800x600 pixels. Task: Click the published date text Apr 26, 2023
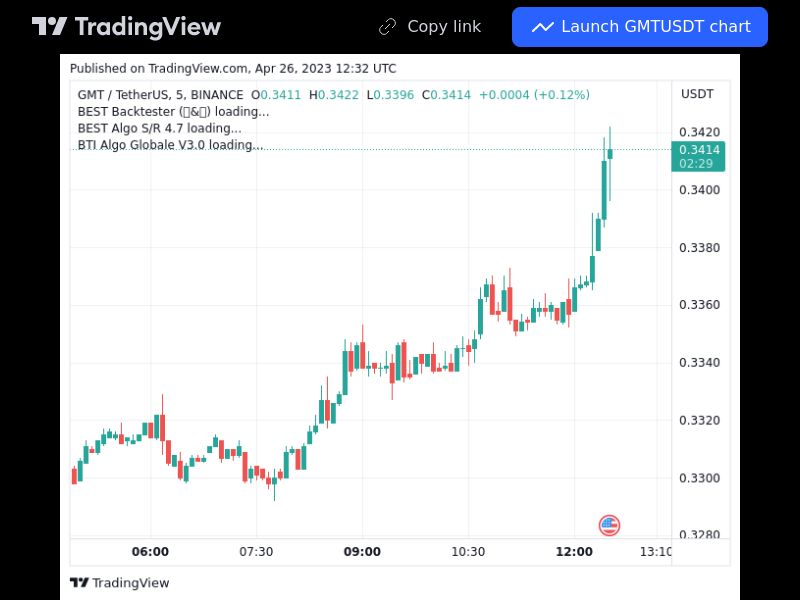point(293,68)
